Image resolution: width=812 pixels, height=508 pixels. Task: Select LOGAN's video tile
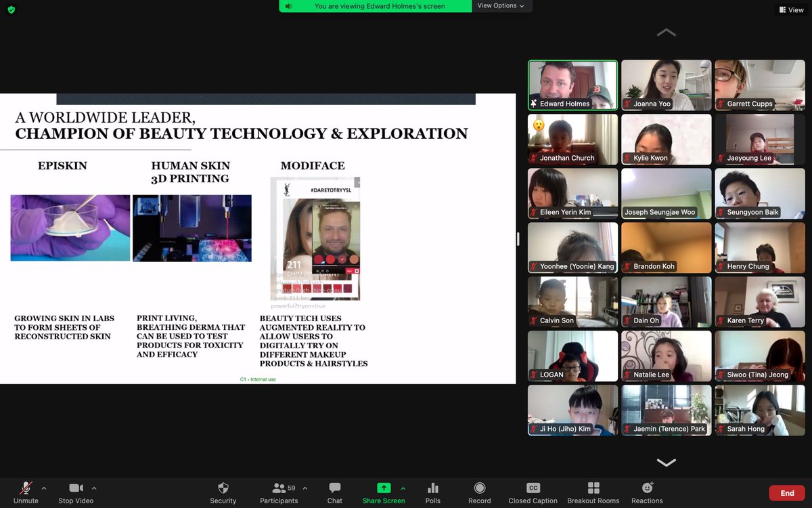tap(573, 356)
